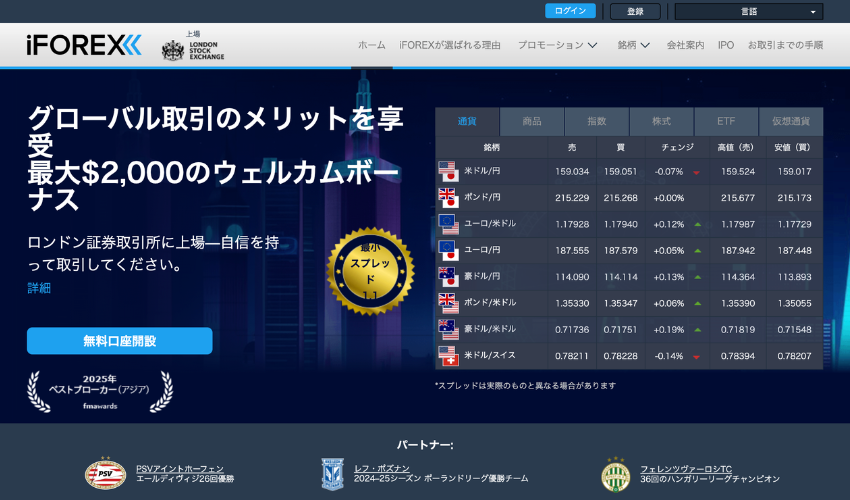The image size is (850, 500).
Task: Click the GBP/USD flag icon
Action: pyautogui.click(x=448, y=303)
